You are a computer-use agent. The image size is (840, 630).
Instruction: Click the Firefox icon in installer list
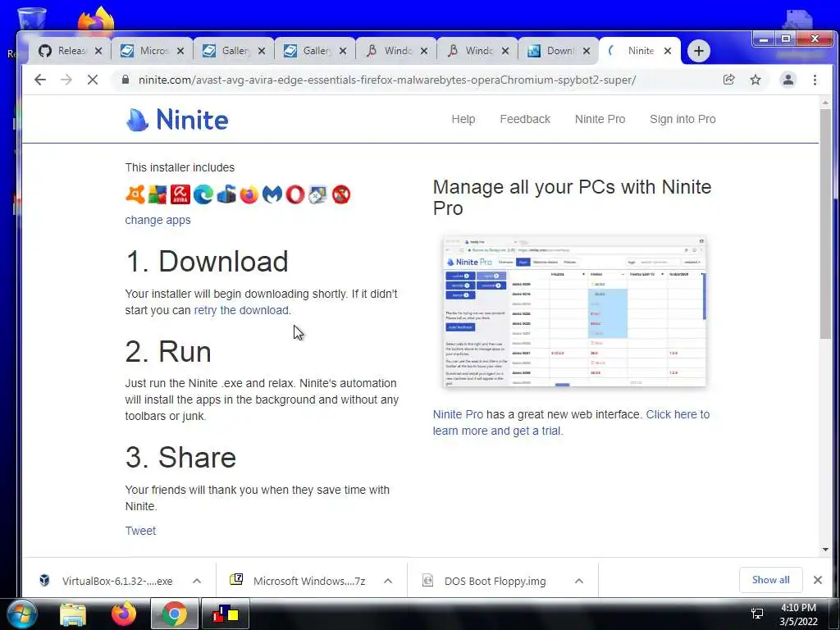point(249,194)
